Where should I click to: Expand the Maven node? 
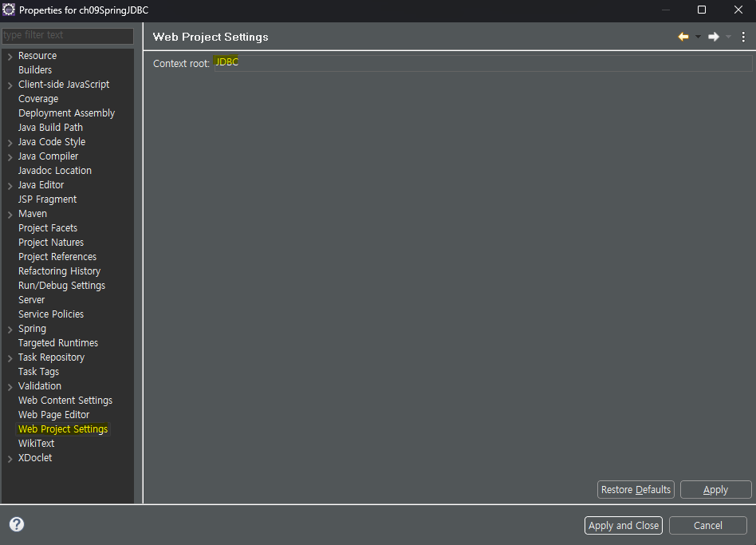[x=10, y=215]
